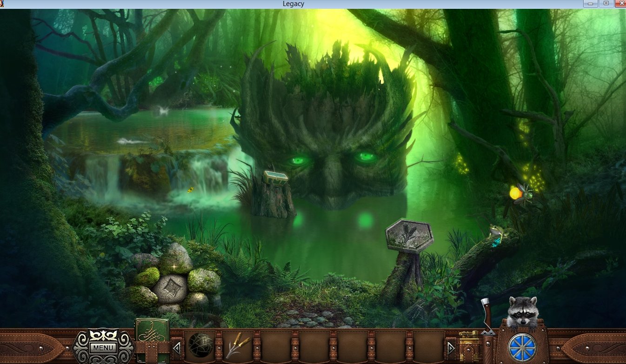This screenshot has width=626, height=364.
Task: Select the dark orb inventory item
Action: coord(200,346)
